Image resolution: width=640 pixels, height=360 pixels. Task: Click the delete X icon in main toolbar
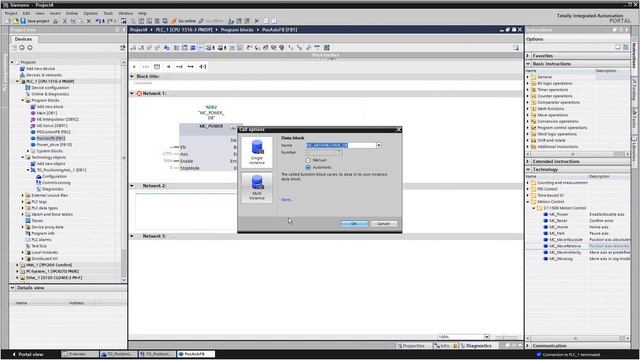tap(89, 21)
